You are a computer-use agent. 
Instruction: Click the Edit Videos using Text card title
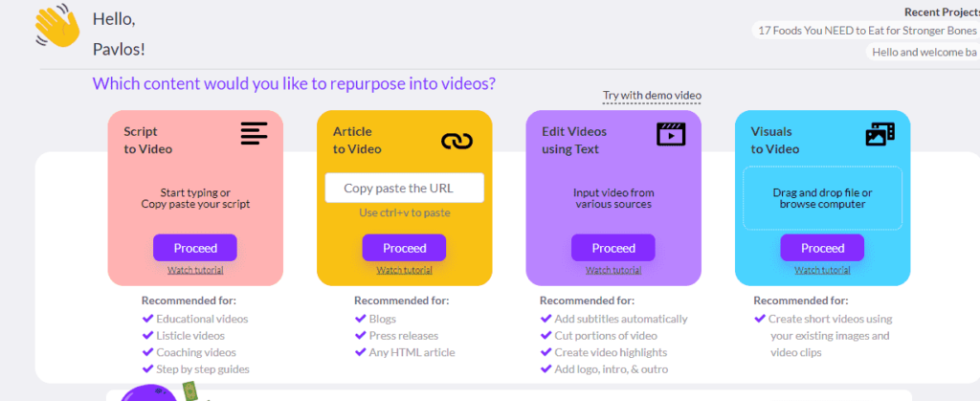click(x=574, y=140)
